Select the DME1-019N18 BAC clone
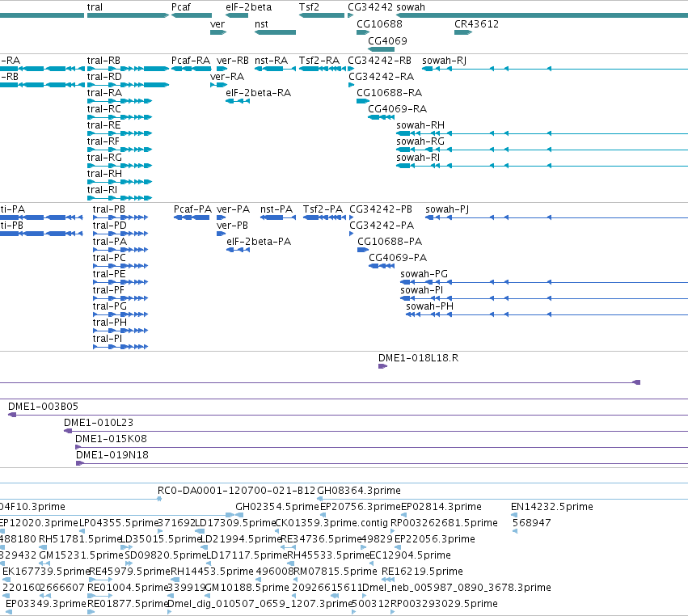 [x=382, y=463]
